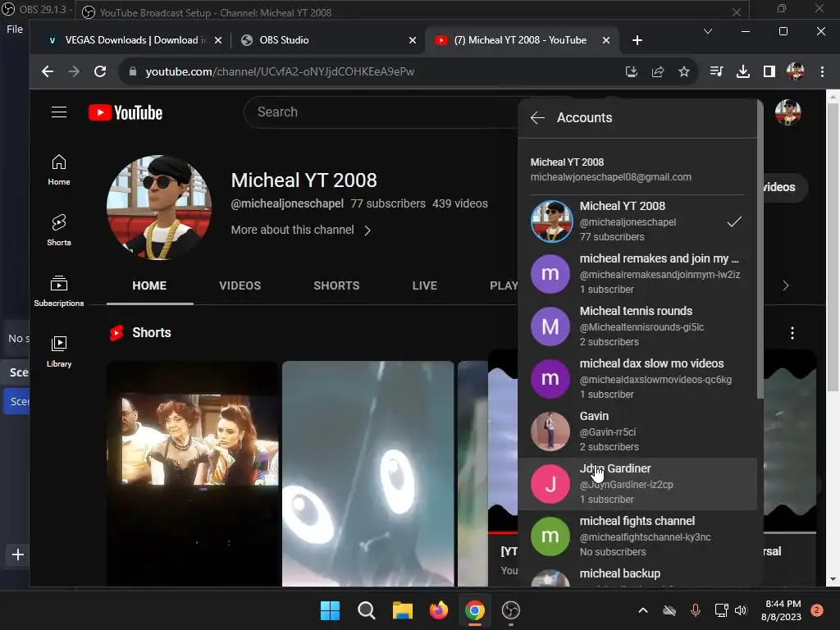Switch to Gavin account
This screenshot has height=630, width=840.
(637, 431)
